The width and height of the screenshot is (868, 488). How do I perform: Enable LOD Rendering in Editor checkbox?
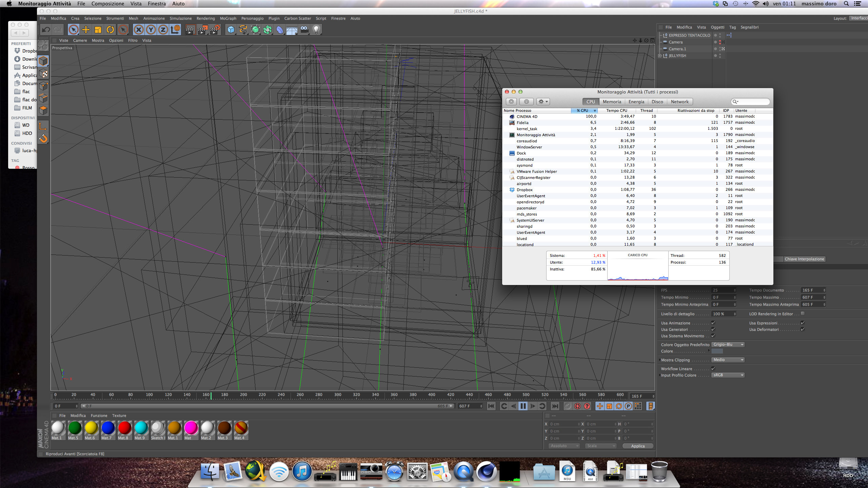tap(803, 313)
